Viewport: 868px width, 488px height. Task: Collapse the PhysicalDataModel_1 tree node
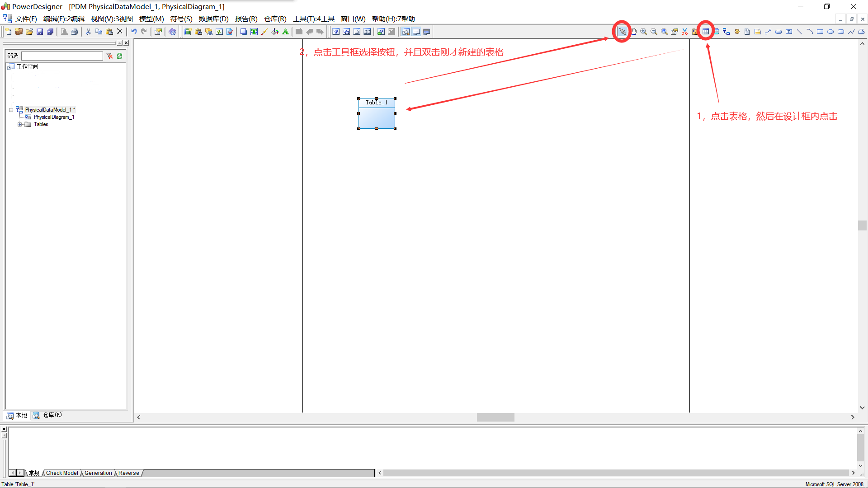pyautogui.click(x=11, y=110)
